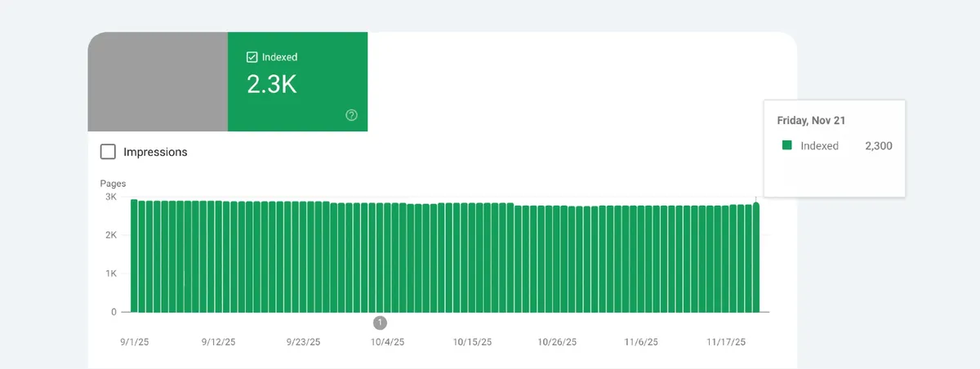
Task: Click the 3K label on Pages axis
Action: coord(109,198)
